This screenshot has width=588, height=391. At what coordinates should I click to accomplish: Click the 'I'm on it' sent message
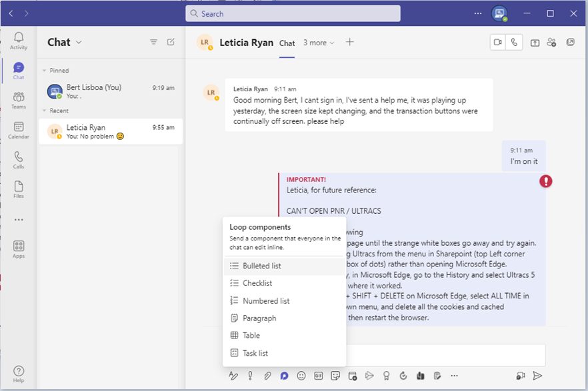tap(523, 156)
